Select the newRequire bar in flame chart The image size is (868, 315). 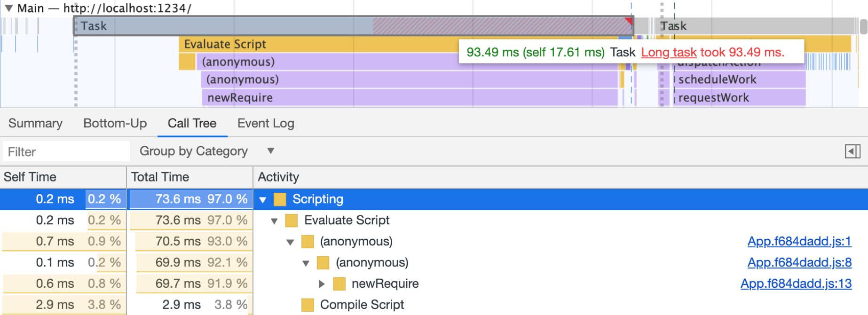[409, 98]
